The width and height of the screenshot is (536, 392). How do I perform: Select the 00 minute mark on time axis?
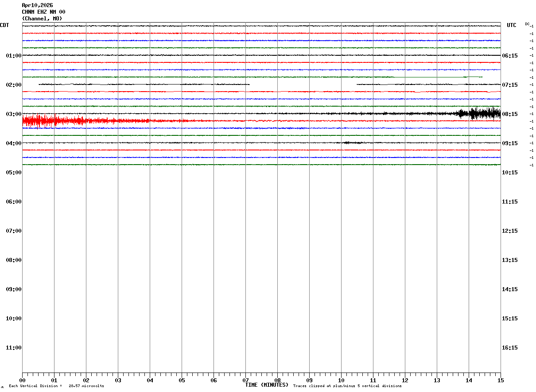22,380
